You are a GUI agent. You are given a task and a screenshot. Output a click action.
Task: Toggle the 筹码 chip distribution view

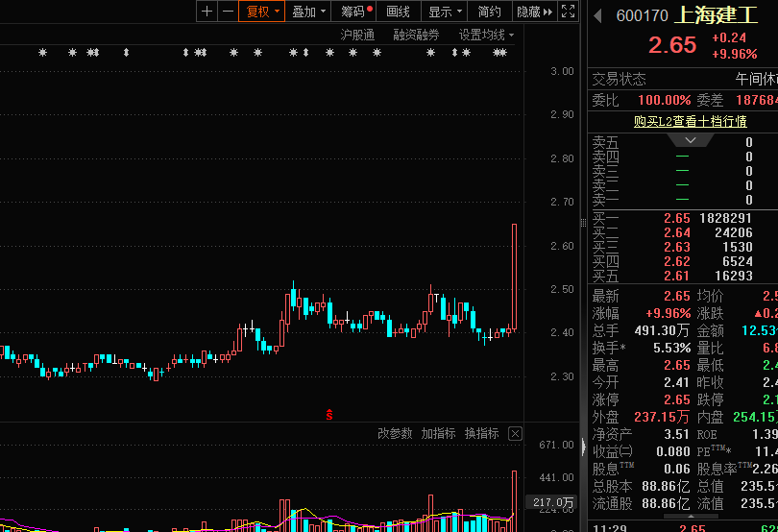pos(354,12)
